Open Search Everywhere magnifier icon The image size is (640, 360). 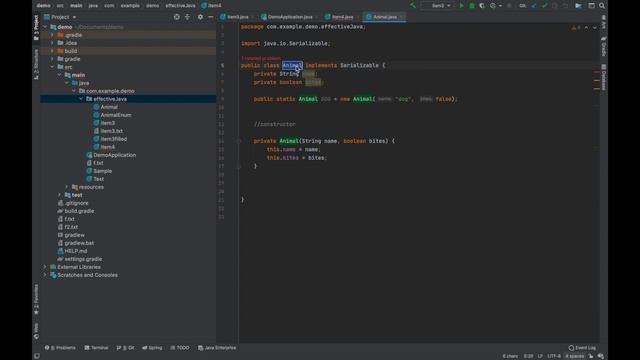tap(602, 6)
